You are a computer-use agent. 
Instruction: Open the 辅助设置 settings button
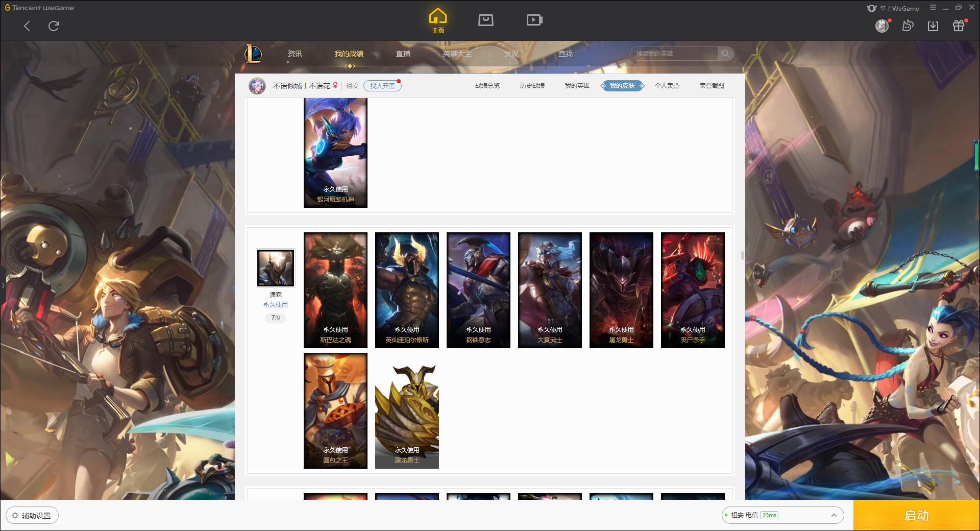(32, 516)
